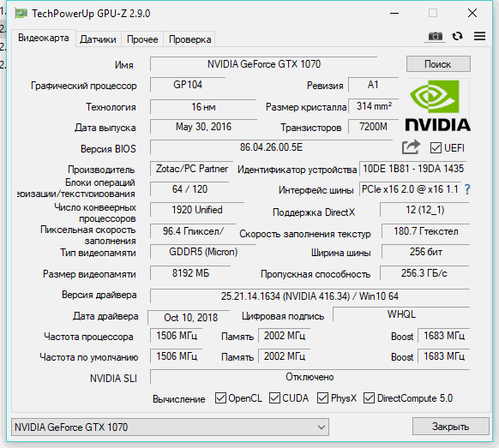
Task: Take a screenshot with the camera icon
Action: (x=435, y=36)
